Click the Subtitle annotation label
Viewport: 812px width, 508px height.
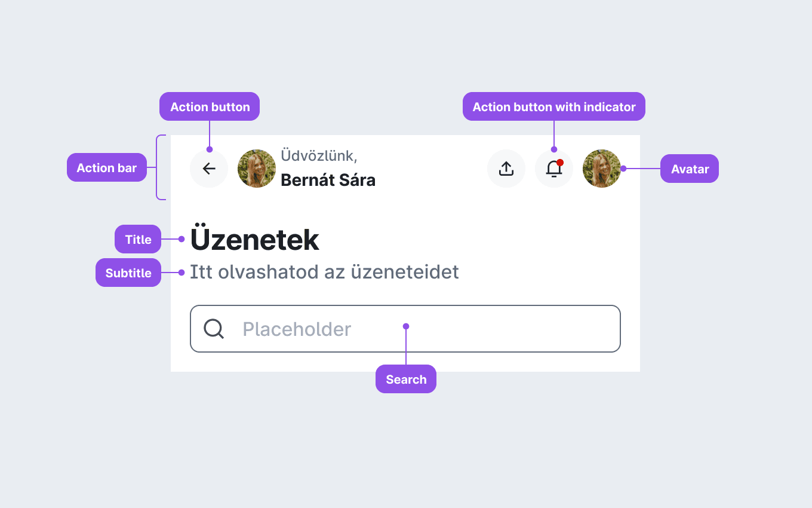click(x=128, y=273)
